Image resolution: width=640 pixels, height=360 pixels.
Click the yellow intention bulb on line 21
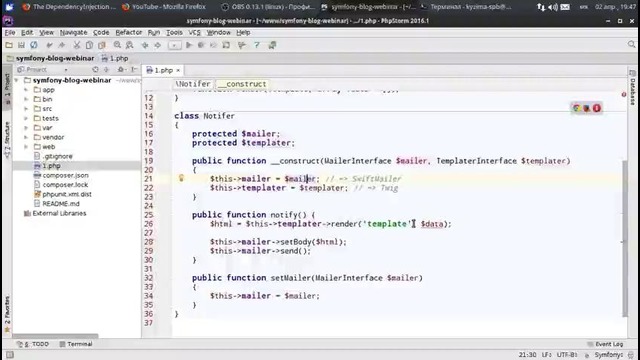[x=181, y=178]
